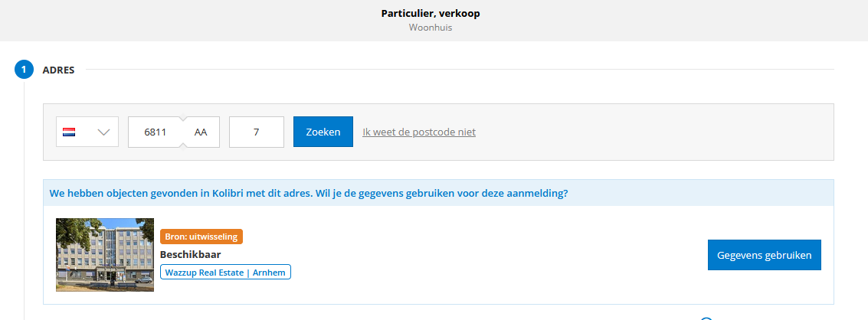Select the house number field 7
This screenshot has height=320, width=868.
[x=257, y=132]
